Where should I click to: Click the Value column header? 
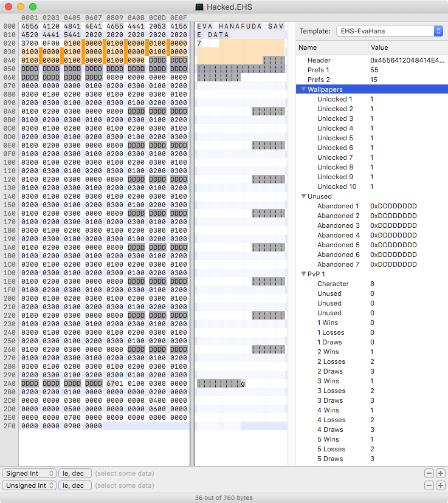point(407,47)
